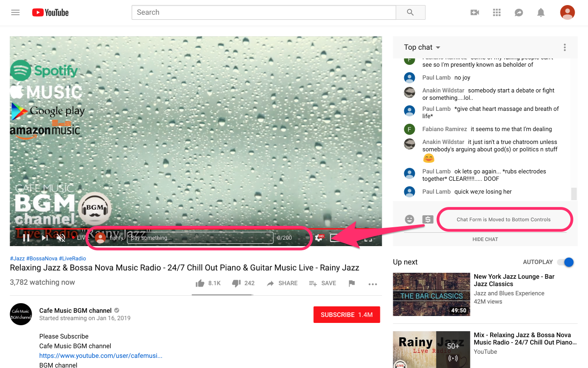Unmute the video player

61,238
